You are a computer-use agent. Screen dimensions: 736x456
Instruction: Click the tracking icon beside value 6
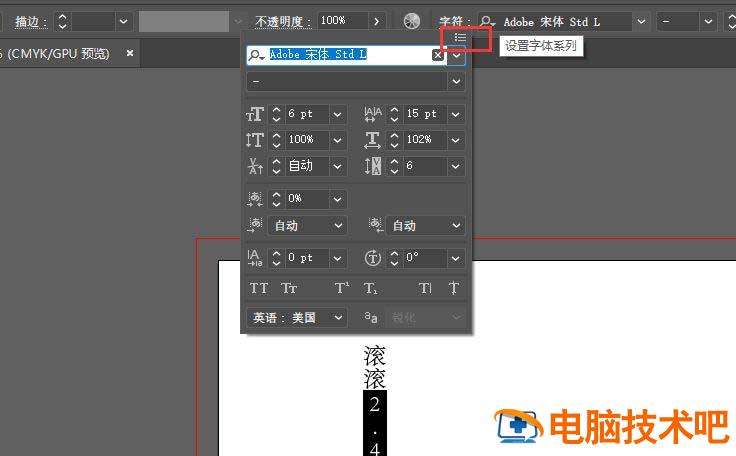[373, 166]
